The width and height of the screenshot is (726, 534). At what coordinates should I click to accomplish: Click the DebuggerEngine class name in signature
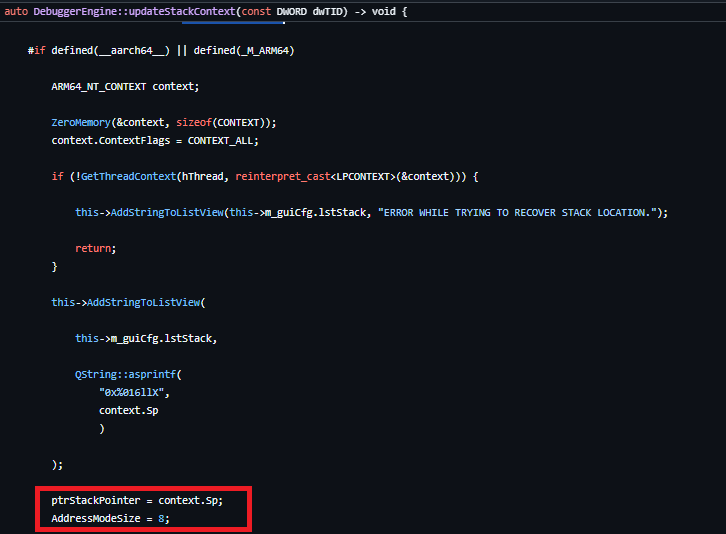[x=75, y=12]
